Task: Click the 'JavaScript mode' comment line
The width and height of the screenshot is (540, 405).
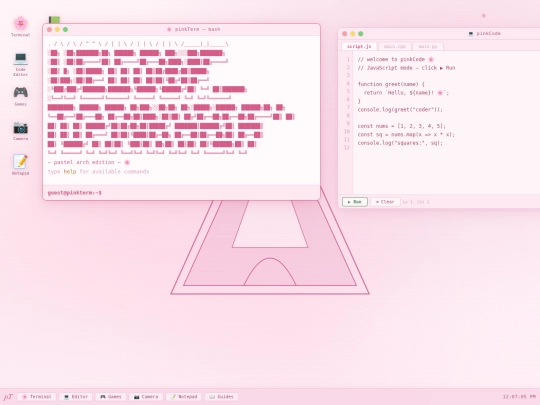Action: tap(406, 68)
